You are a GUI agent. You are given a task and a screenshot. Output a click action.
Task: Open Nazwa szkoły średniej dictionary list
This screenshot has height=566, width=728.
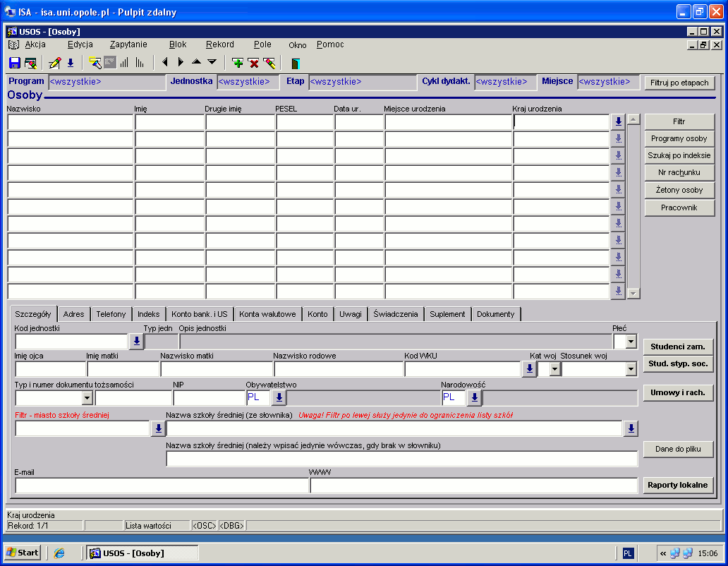(631, 428)
